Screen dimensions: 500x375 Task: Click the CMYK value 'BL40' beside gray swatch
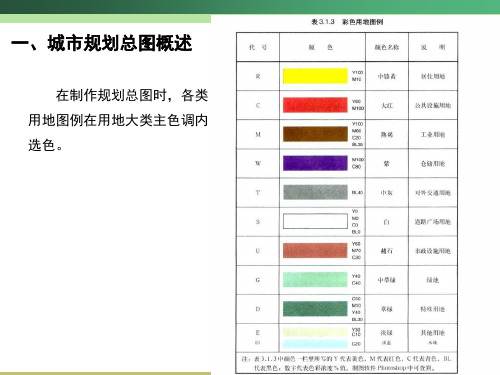[357, 193]
